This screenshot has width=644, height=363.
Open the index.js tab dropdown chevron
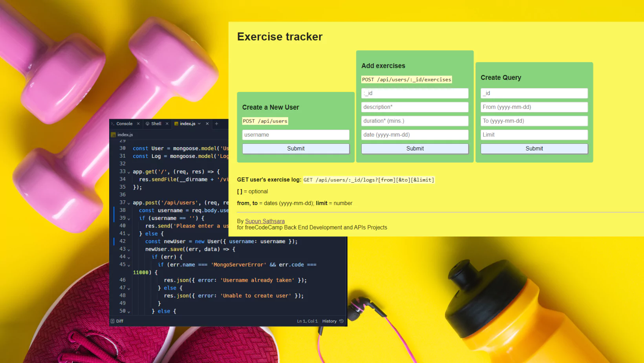click(199, 123)
